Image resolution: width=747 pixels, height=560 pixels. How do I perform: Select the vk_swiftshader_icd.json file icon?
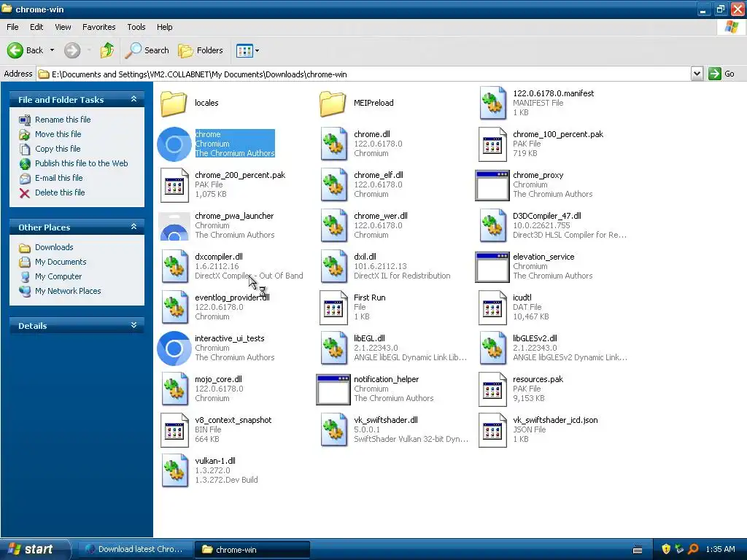[492, 430]
